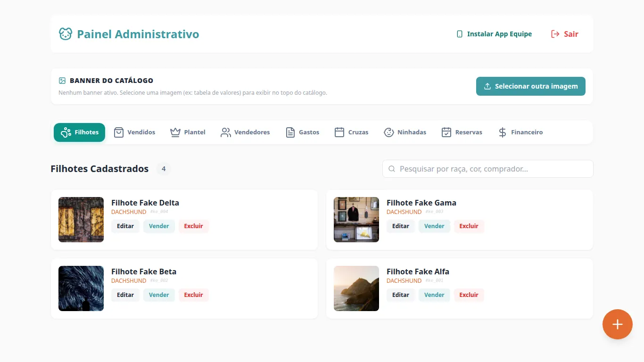
Task: Click the Painel Administrativo title
Action: [138, 34]
